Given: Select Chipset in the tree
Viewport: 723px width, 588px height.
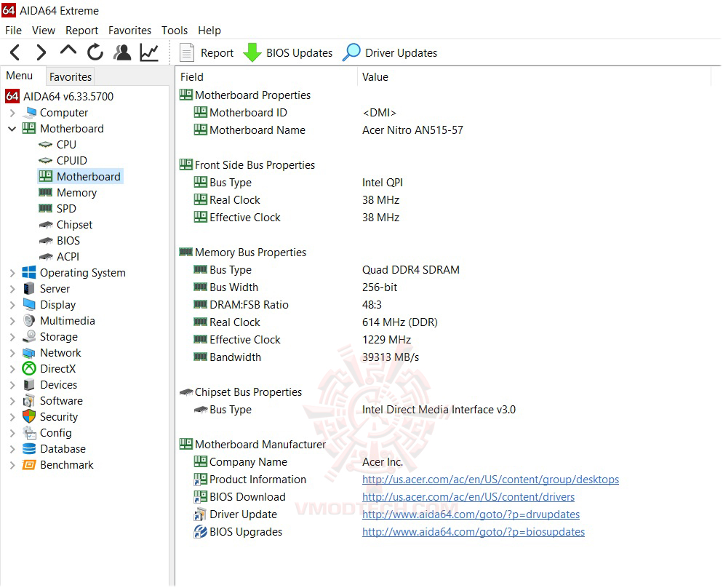Looking at the screenshot, I should [x=74, y=225].
